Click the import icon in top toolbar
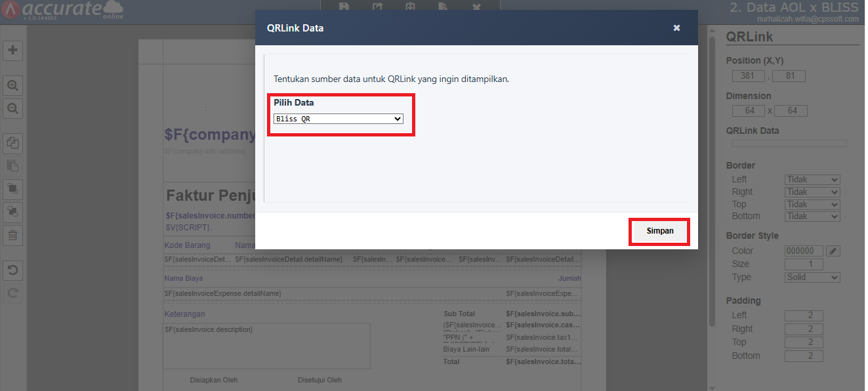This screenshot has height=391, width=868. click(x=410, y=7)
